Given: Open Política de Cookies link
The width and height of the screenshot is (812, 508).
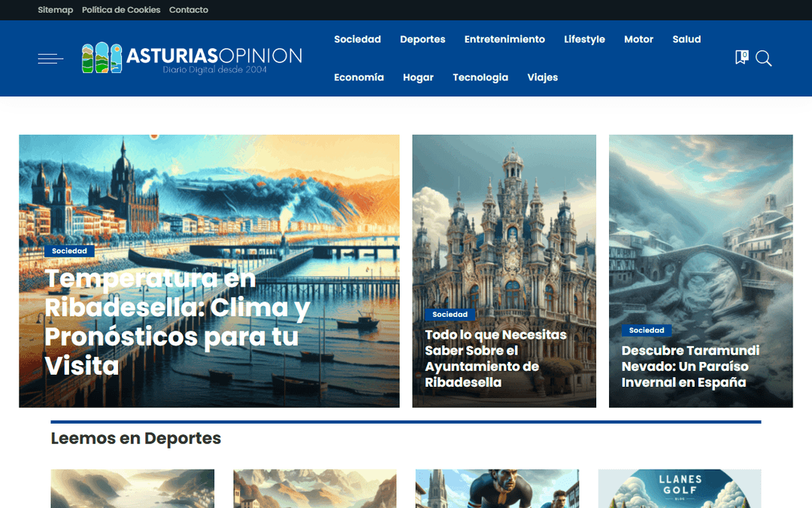Looking at the screenshot, I should coord(121,10).
